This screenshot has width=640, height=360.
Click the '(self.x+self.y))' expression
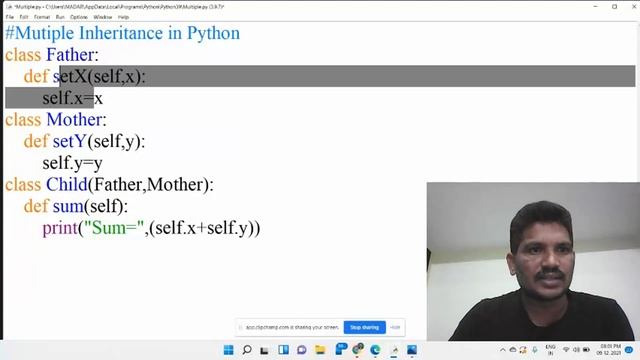point(205,228)
